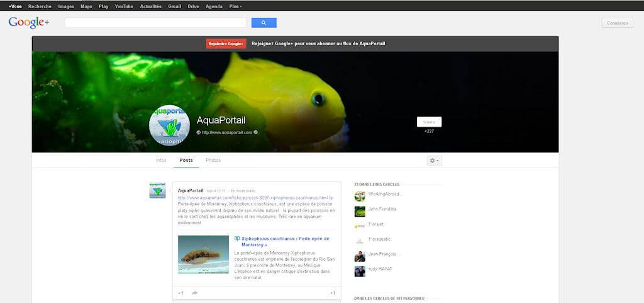Open the Jean-François profile name
The image size is (644, 303).
coord(383,254)
